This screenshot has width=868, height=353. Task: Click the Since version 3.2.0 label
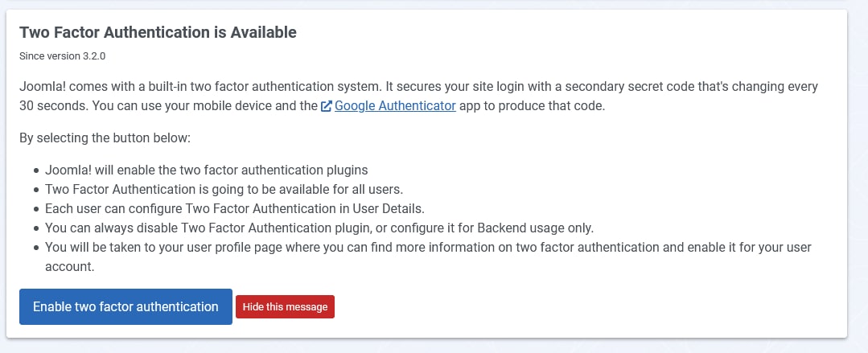pos(62,56)
